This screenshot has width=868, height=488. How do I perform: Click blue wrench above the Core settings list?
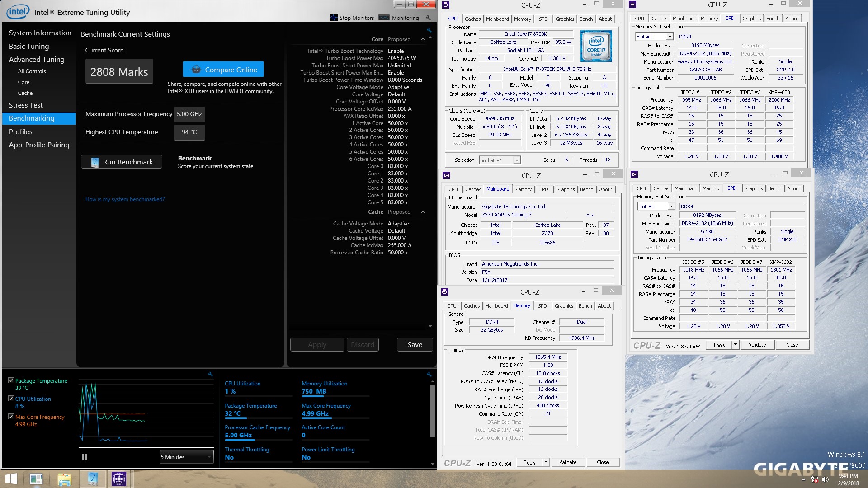pyautogui.click(x=429, y=30)
